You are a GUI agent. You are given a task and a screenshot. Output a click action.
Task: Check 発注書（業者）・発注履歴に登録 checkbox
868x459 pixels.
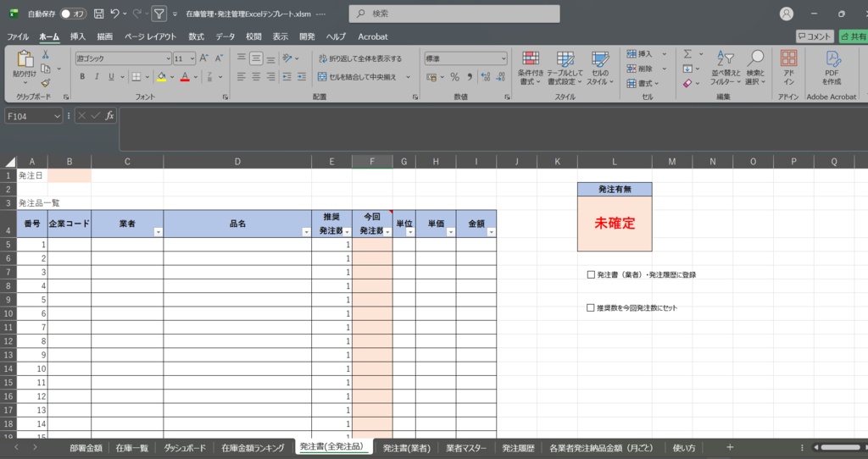pos(591,275)
